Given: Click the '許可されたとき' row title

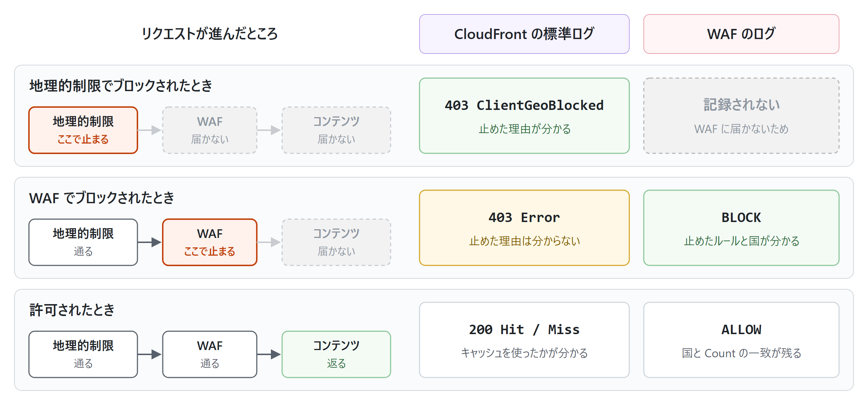Looking at the screenshot, I should [72, 310].
